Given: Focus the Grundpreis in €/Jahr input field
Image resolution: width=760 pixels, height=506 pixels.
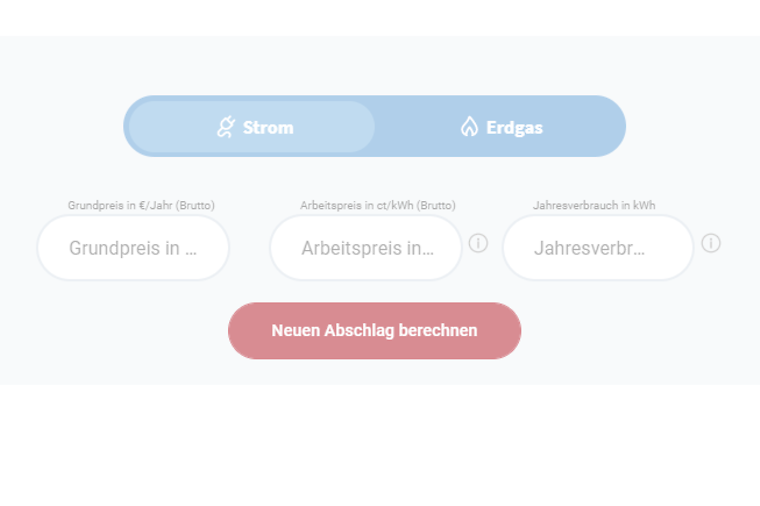Looking at the screenshot, I should coord(133,248).
